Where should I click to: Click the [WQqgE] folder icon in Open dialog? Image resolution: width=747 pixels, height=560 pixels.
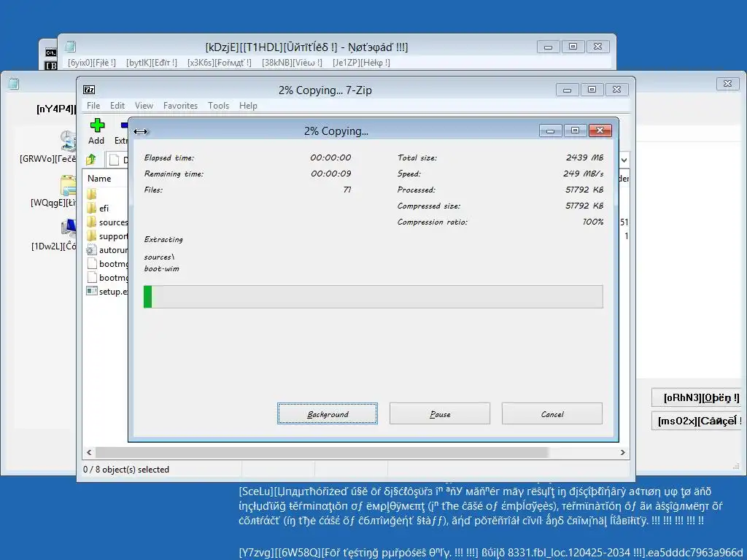pyautogui.click(x=68, y=186)
